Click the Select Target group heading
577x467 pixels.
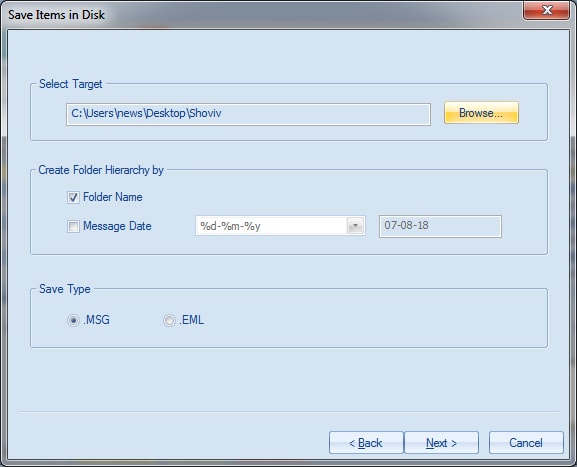(x=71, y=84)
